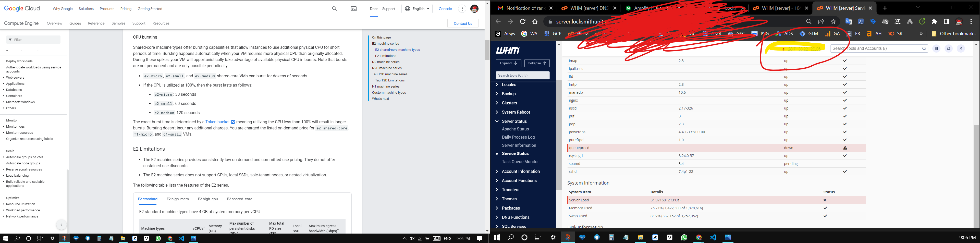The width and height of the screenshot is (980, 243).
Task: Switch to the E2 shared-core tab
Action: 239,199
